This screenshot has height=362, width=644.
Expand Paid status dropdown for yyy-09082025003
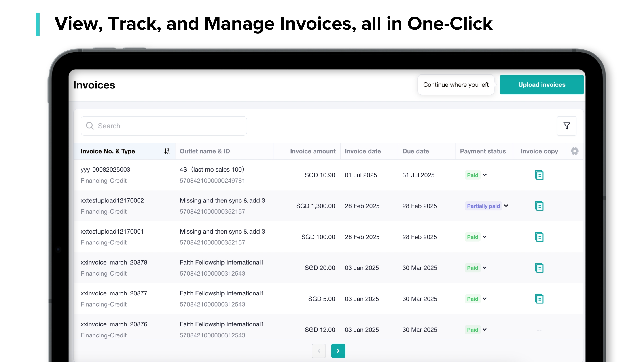[x=485, y=175]
